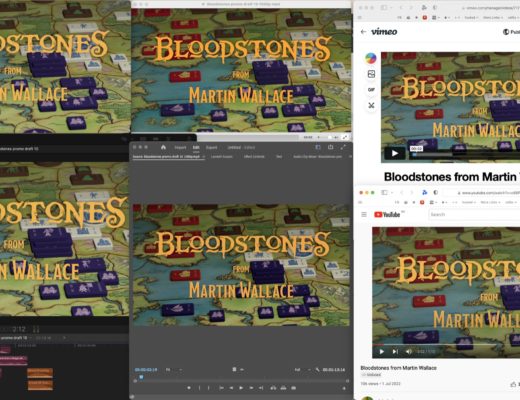520x400 pixels.
Task: Open Vimeo trim scissors tool
Action: coord(371,105)
